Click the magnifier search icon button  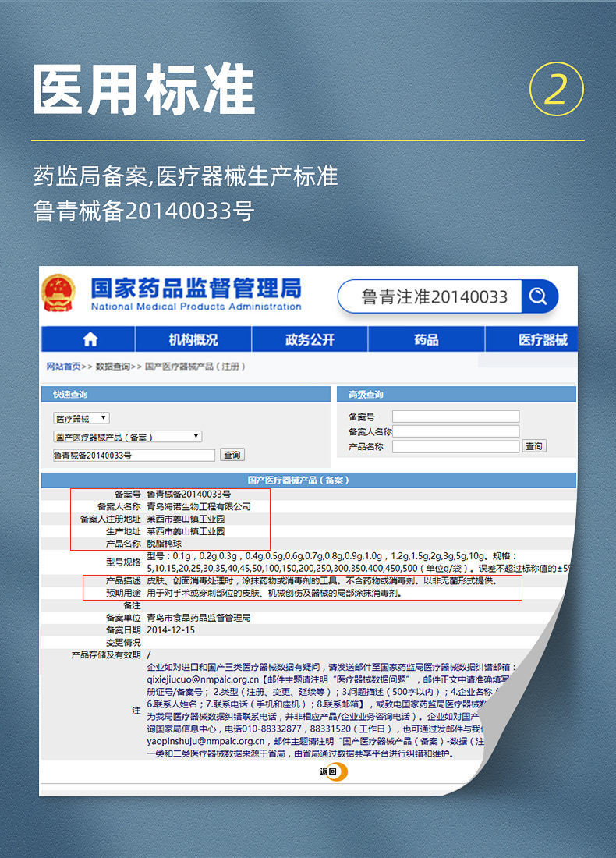(539, 296)
